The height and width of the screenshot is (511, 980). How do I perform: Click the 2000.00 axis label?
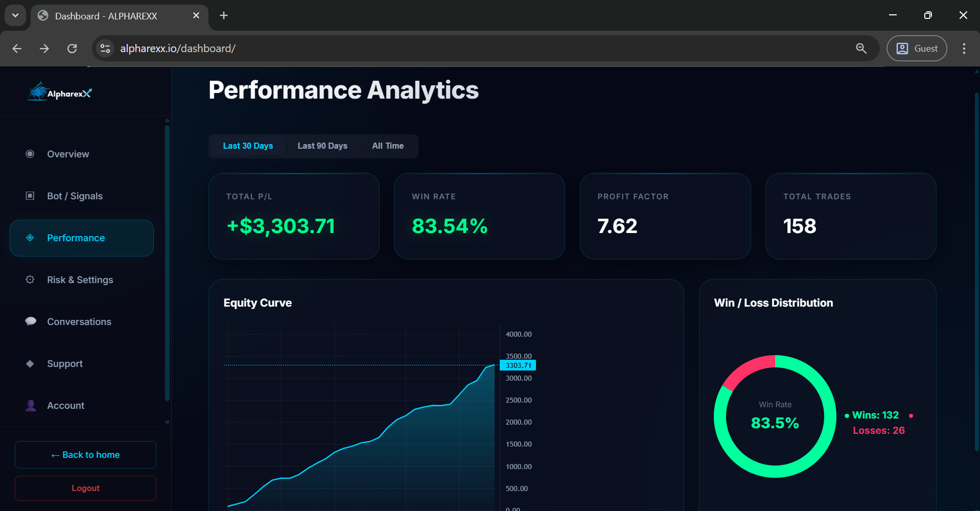(x=519, y=422)
